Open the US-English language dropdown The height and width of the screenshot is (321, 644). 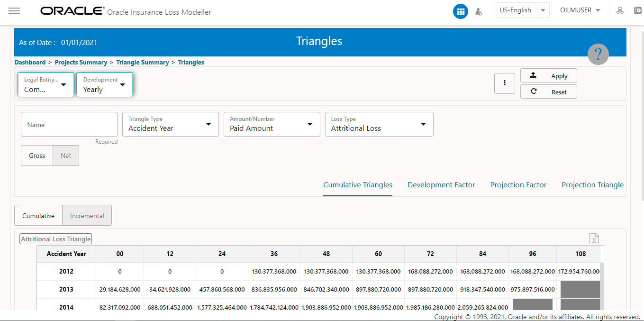pyautogui.click(x=522, y=10)
